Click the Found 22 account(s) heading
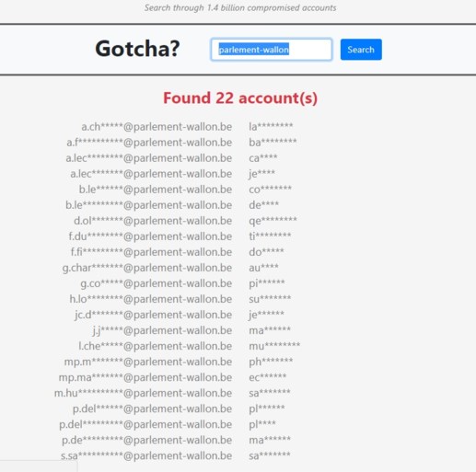 (240, 98)
